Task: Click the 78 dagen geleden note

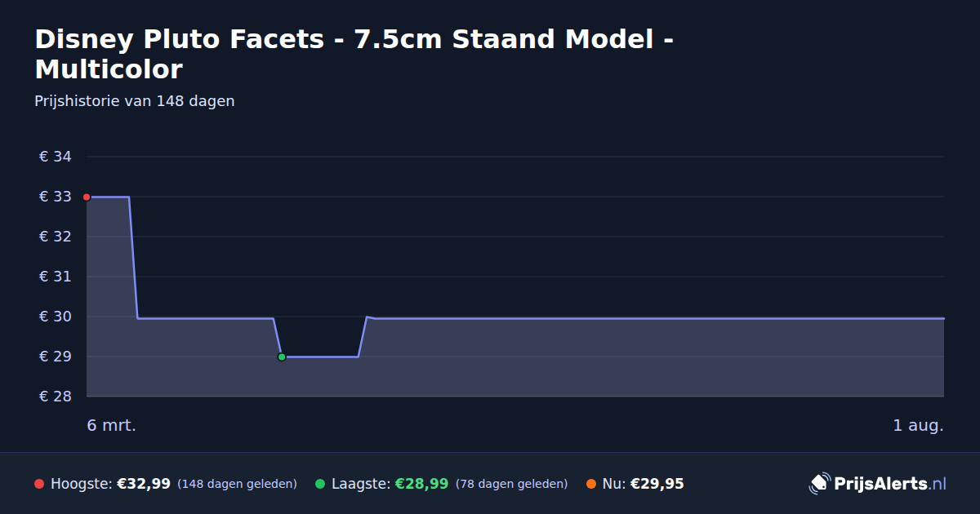Action: point(511,484)
